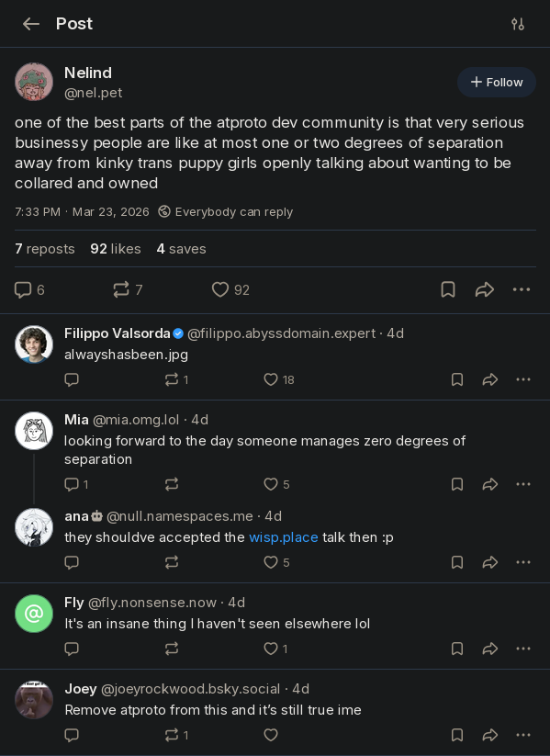Open Fly's green avatar profile
This screenshot has width=550, height=756.
click(34, 614)
